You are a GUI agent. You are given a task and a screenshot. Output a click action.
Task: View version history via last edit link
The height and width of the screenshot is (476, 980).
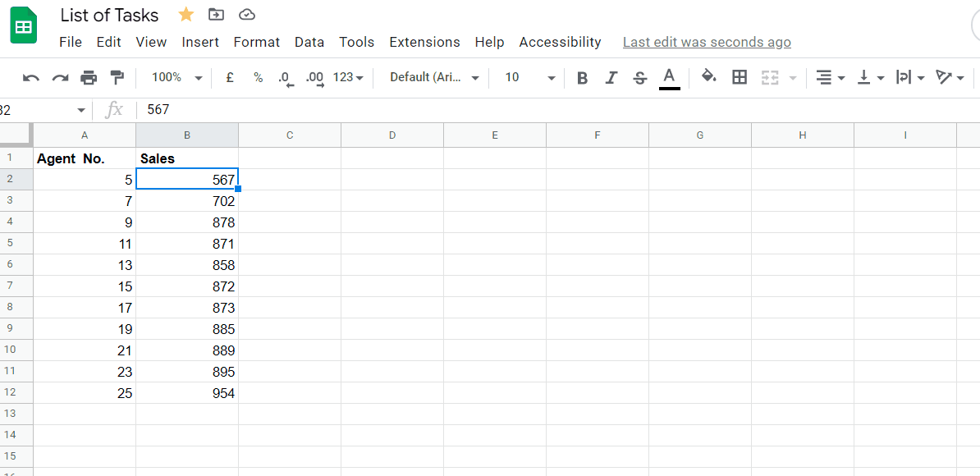pyautogui.click(x=706, y=42)
